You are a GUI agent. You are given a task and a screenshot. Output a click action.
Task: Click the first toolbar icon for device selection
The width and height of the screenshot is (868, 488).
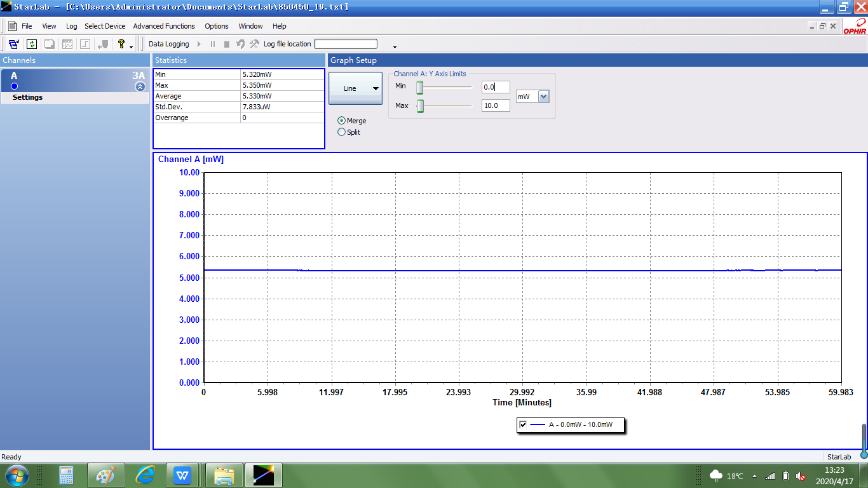[x=13, y=44]
